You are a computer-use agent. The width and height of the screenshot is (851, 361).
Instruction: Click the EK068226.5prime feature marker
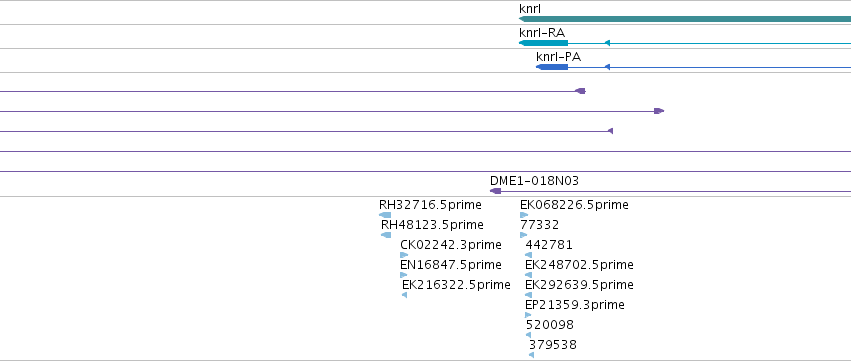[x=524, y=215]
